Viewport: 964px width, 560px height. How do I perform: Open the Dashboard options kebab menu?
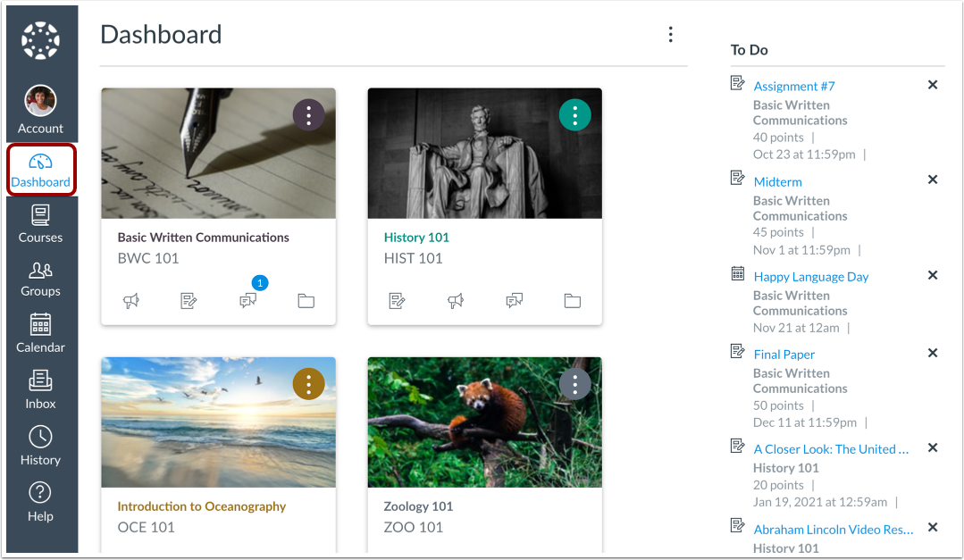click(671, 34)
